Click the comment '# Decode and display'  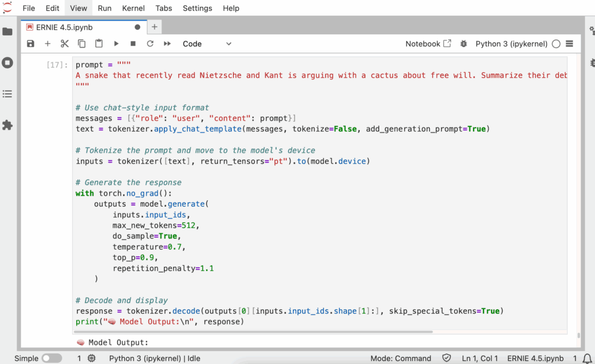(121, 300)
